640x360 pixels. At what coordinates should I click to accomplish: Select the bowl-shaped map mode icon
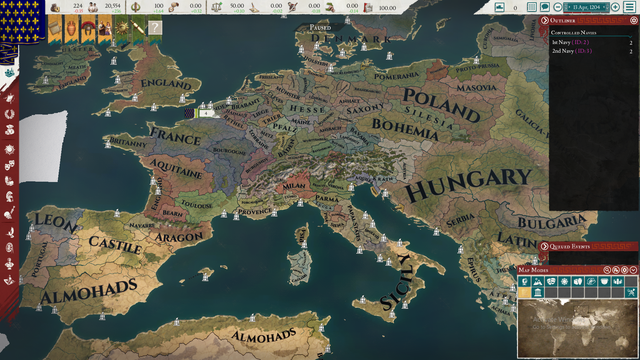coord(604,281)
